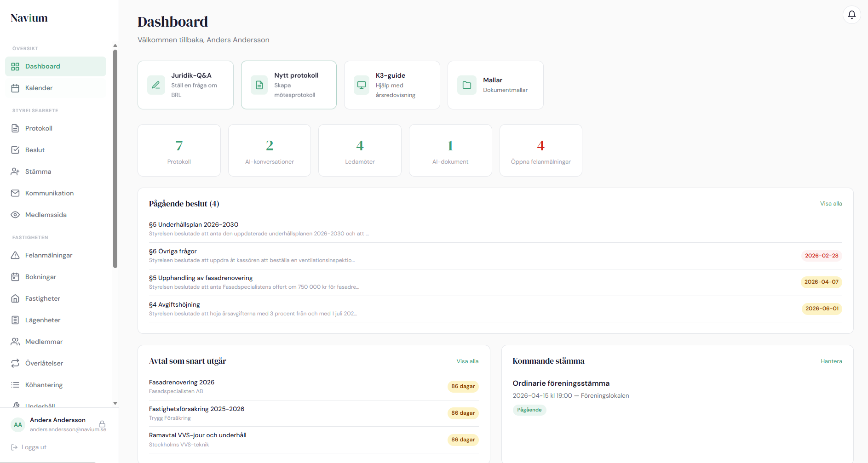Click the notification bell icon

[x=851, y=15]
